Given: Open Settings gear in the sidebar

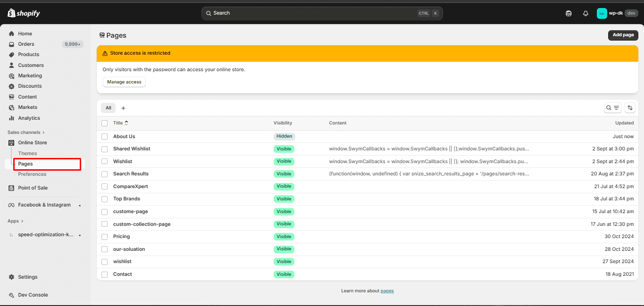Looking at the screenshot, I should (x=12, y=277).
